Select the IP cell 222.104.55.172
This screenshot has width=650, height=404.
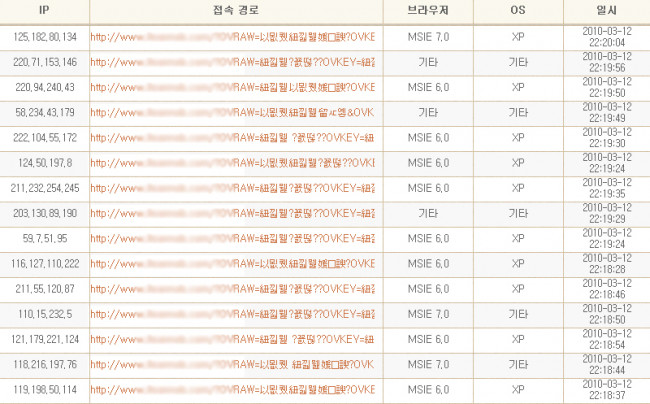[45, 138]
